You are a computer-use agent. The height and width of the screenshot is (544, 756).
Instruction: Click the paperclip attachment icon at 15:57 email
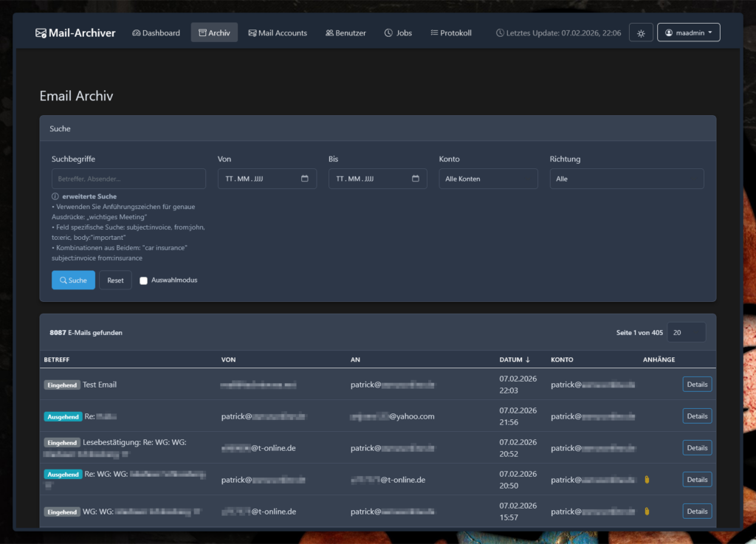647,511
